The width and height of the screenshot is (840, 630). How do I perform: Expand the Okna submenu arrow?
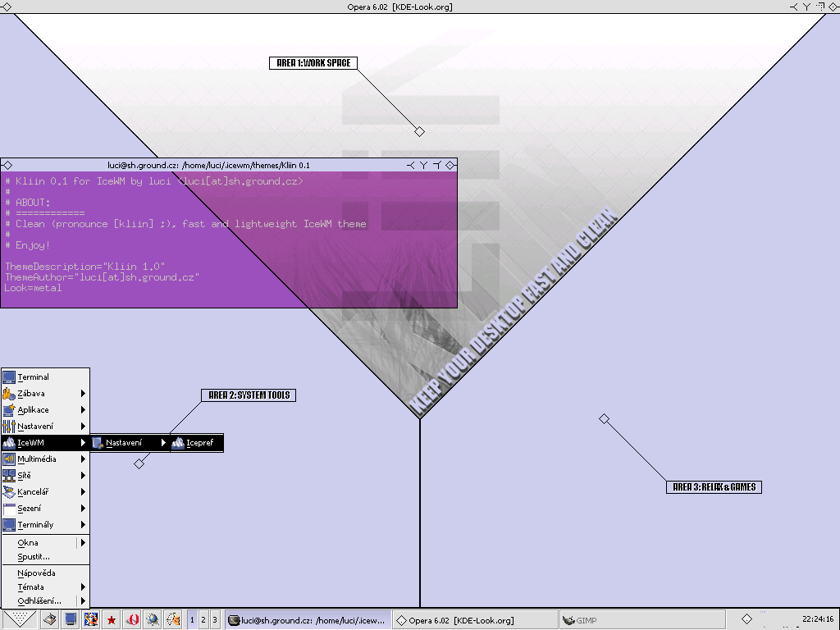[83, 543]
